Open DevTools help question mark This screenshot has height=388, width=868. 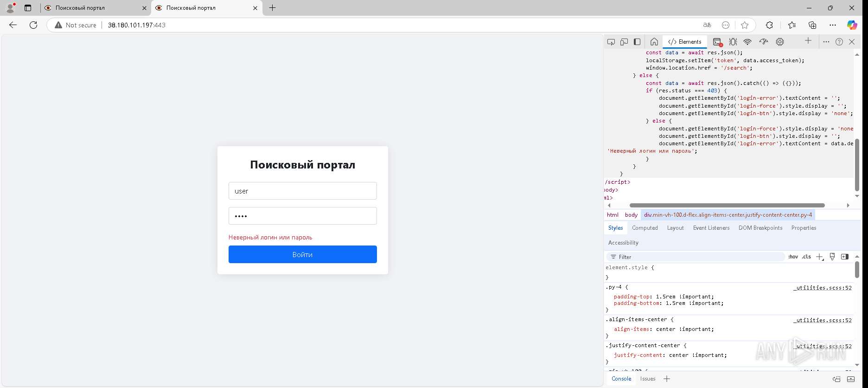pos(839,42)
